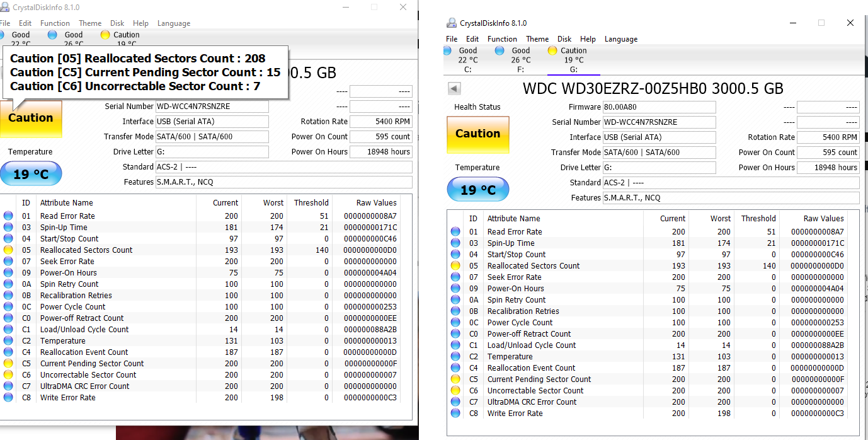Click the Attribute Name column header in right window
The image size is (868, 440).
pyautogui.click(x=513, y=219)
